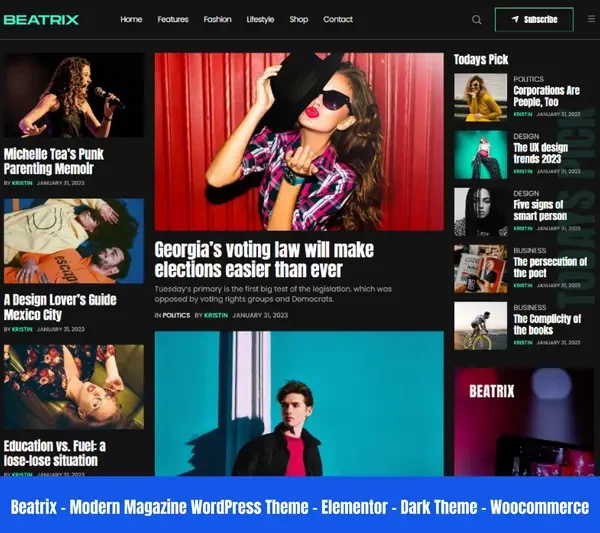Click POLITICS label above Corporations Are People
Image resolution: width=600 pixels, height=533 pixels.
(x=528, y=79)
